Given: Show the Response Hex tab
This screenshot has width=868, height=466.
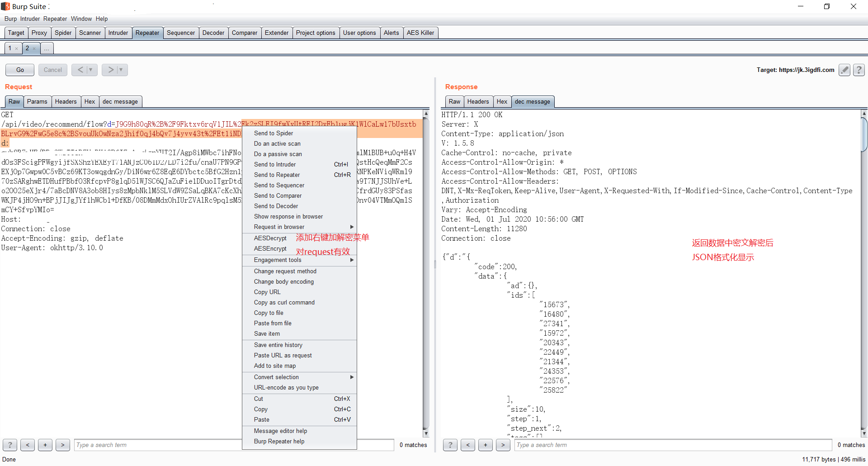Looking at the screenshot, I should pos(502,102).
